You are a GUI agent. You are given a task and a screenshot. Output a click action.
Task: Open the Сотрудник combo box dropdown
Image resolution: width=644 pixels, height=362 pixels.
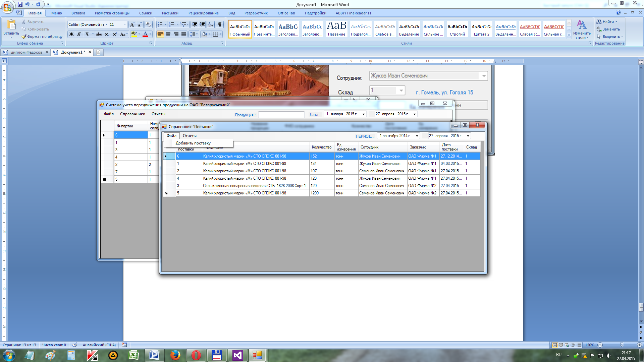tap(484, 76)
